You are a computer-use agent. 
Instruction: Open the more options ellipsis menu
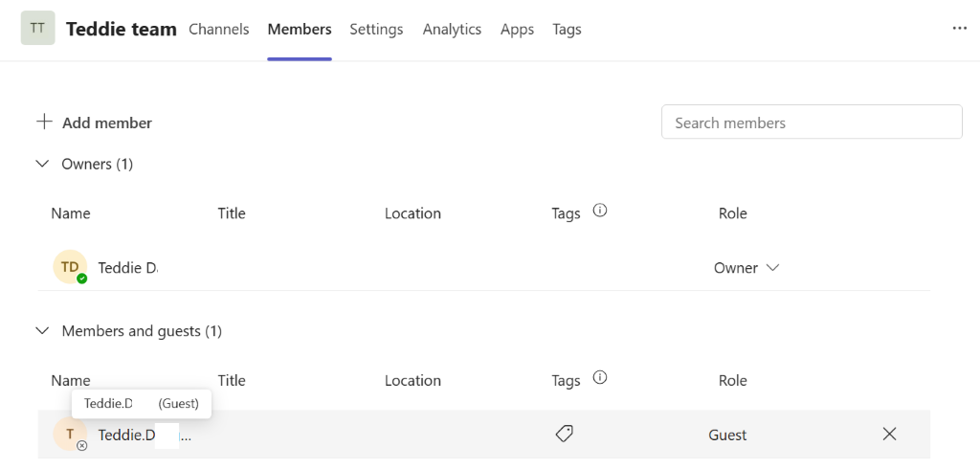coord(960,29)
